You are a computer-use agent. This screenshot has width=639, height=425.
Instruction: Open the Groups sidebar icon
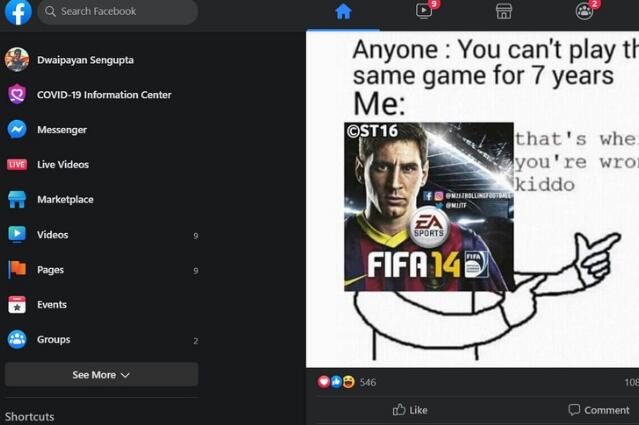point(17,339)
